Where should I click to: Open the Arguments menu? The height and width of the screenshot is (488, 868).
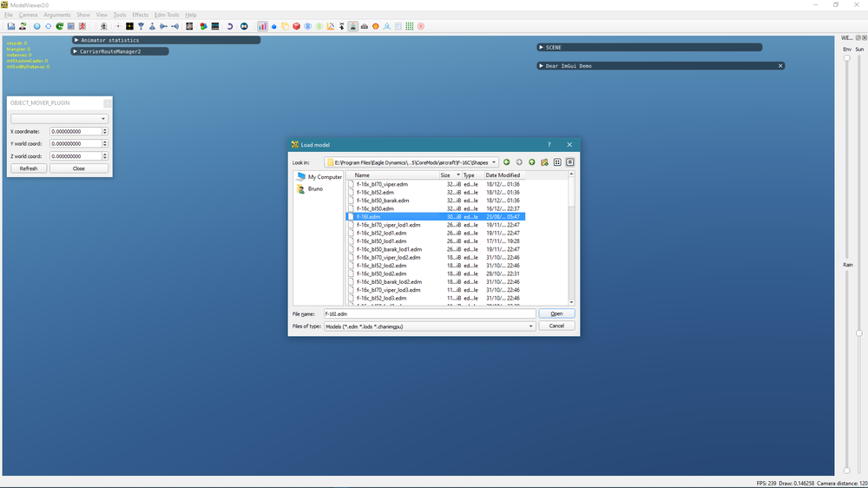(x=57, y=15)
